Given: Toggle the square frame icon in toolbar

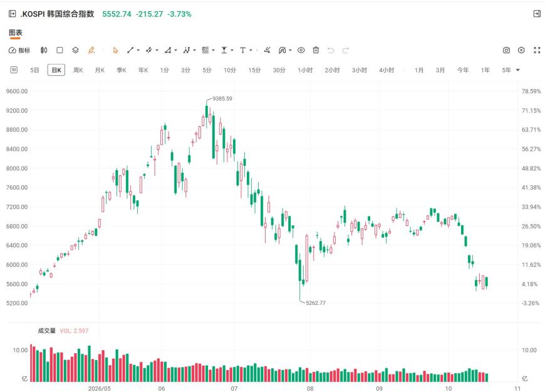Looking at the screenshot, I should coord(60,50).
